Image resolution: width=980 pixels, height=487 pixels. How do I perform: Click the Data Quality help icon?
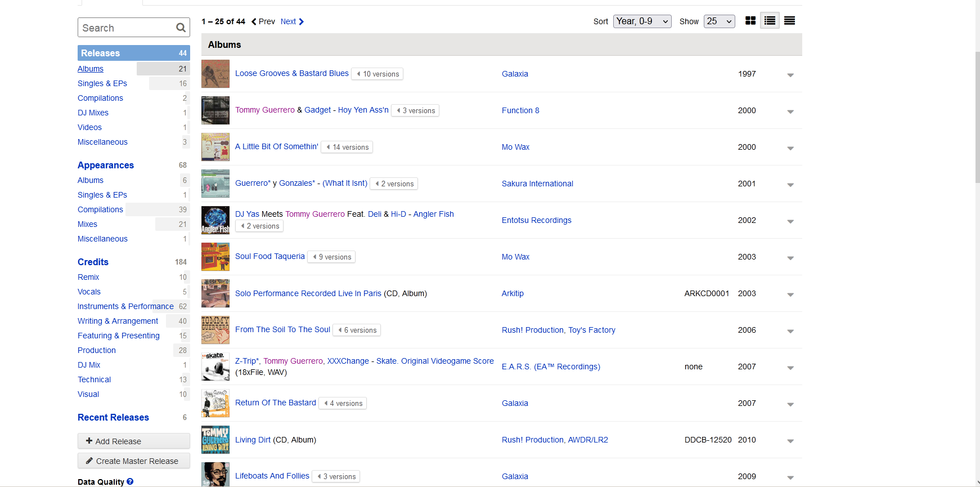click(x=130, y=481)
